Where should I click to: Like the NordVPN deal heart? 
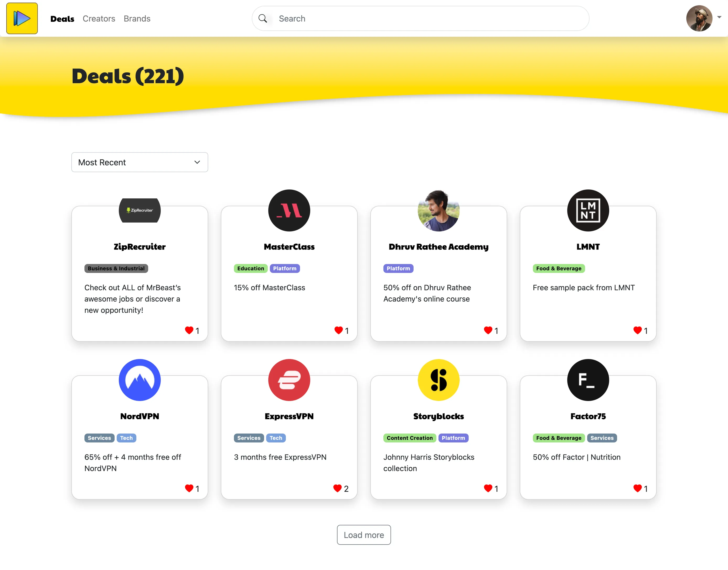(x=189, y=488)
